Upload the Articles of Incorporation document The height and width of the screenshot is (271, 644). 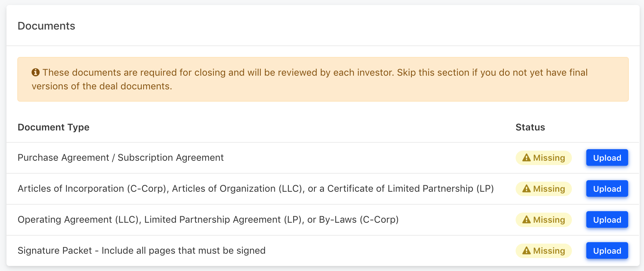click(607, 188)
